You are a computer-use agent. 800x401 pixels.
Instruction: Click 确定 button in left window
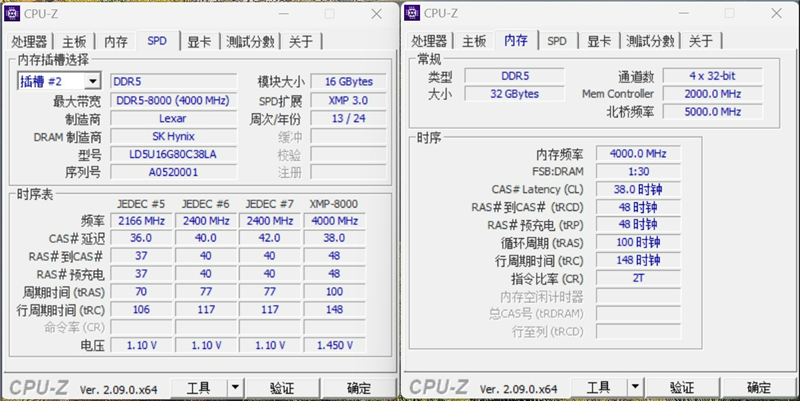tap(359, 388)
